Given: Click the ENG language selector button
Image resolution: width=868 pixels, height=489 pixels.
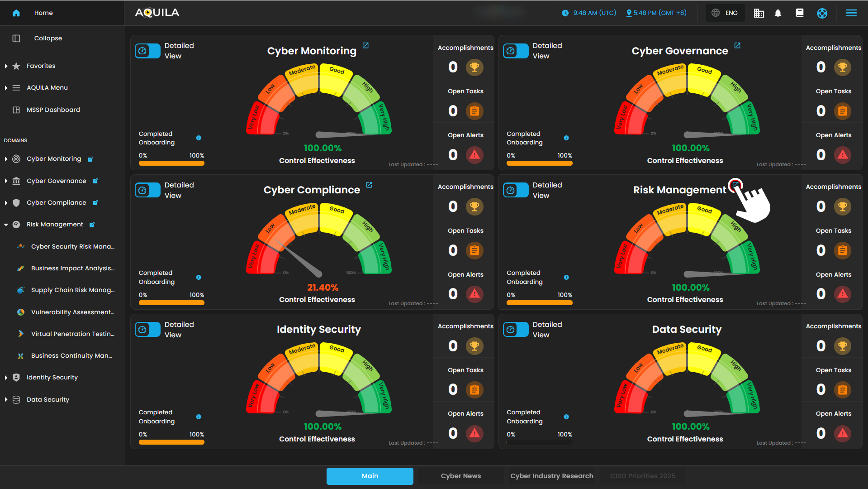Looking at the screenshot, I should (x=725, y=13).
